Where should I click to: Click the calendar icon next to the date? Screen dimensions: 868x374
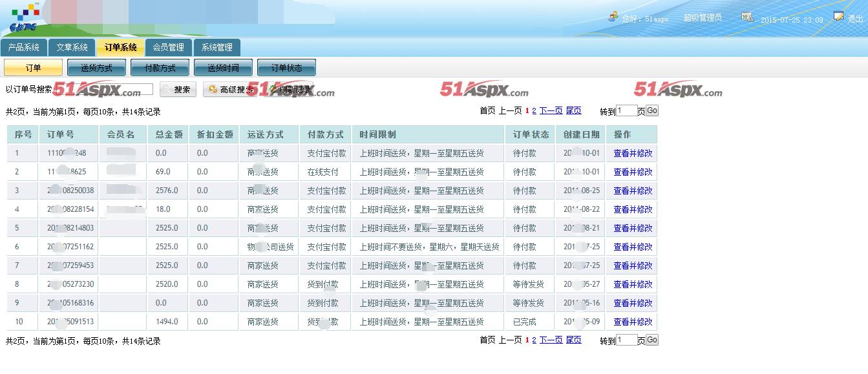(x=747, y=17)
